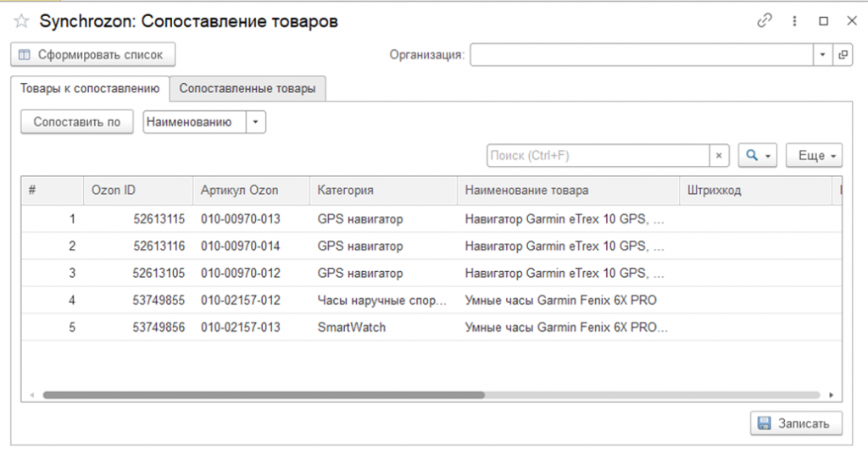Focus the Поиск (Ctrl+F) search box

[x=598, y=156]
